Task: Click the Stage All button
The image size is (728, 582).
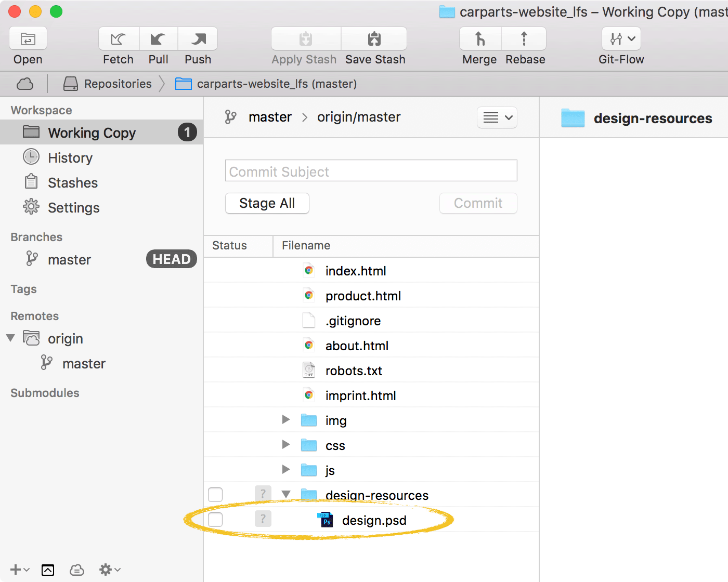Action: click(x=267, y=203)
